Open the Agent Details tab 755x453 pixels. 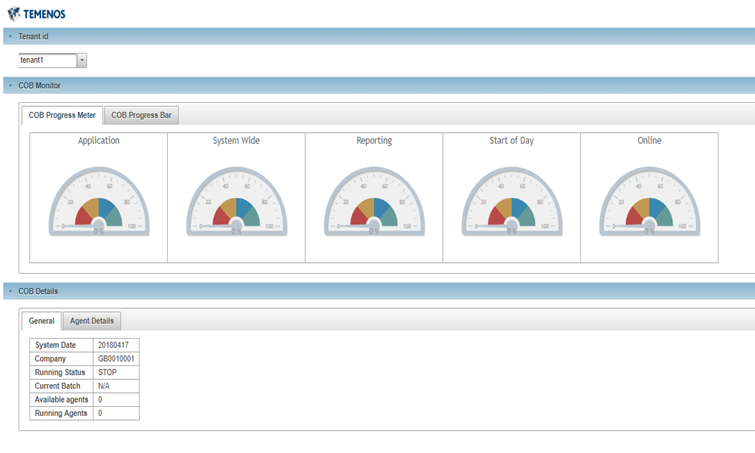pos(91,321)
